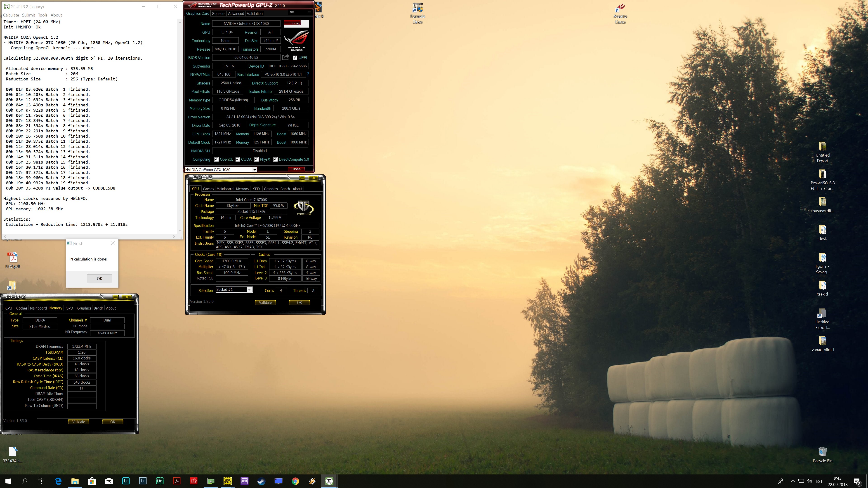Viewport: 868px width, 488px height.
Task: Select the LHV.pdf desktop file
Action: coord(13,260)
